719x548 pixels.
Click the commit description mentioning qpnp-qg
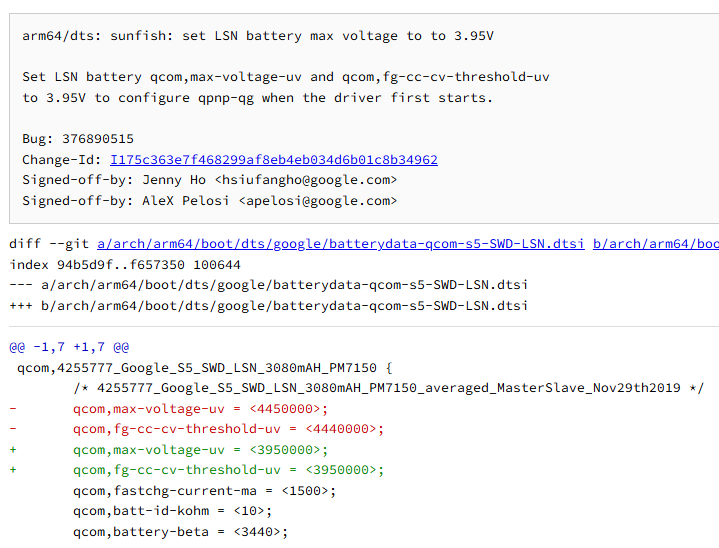pos(255,98)
